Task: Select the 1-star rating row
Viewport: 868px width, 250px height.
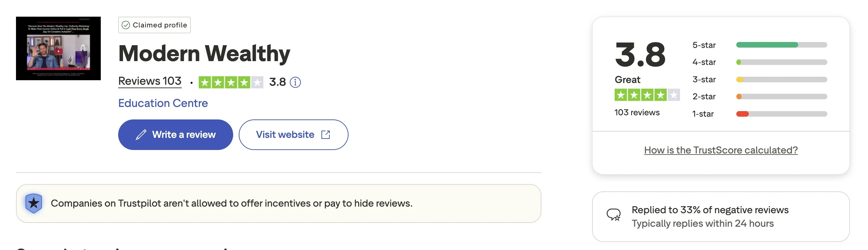Action: coord(703,114)
